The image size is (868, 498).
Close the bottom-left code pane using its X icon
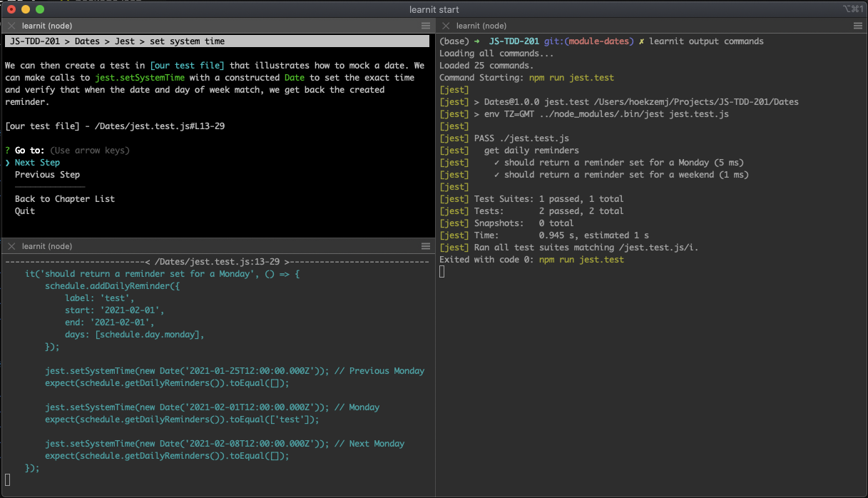coord(11,246)
